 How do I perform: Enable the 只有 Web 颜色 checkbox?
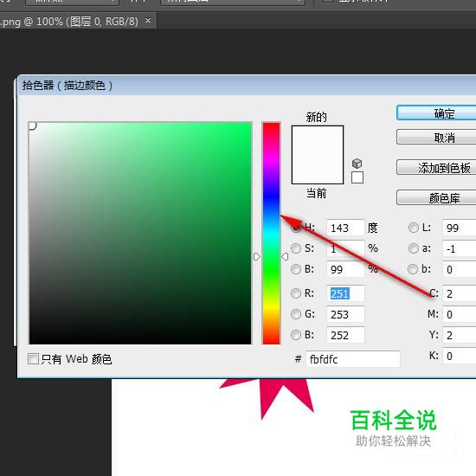[33, 359]
